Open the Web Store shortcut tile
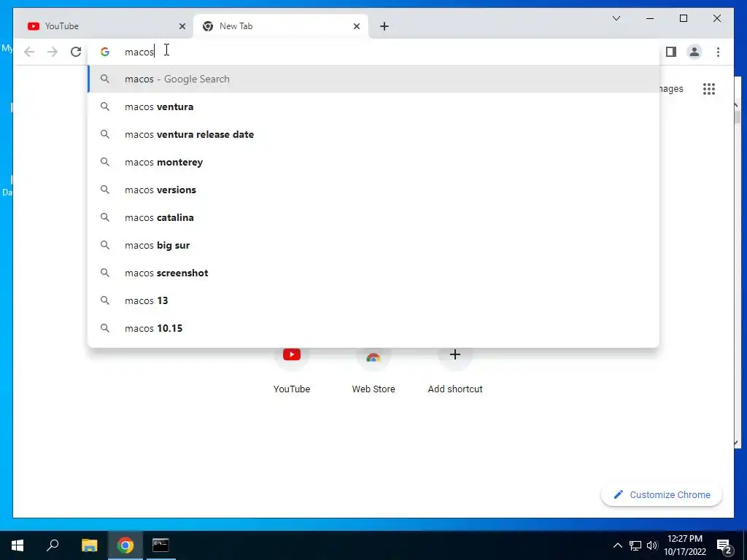This screenshot has width=747, height=560. 373,370
